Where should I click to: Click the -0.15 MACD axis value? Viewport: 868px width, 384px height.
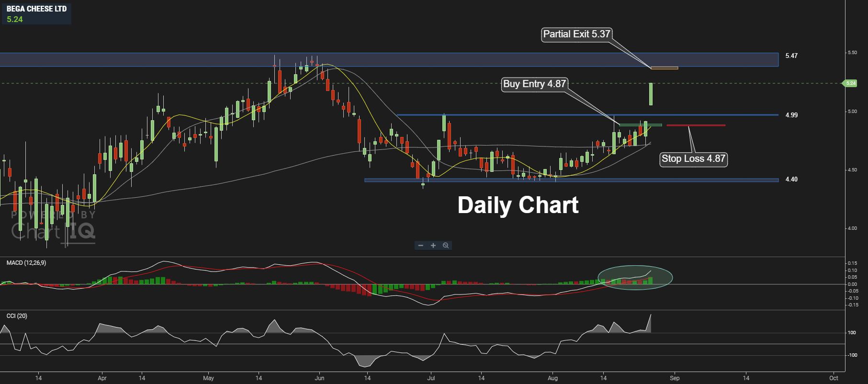852,305
